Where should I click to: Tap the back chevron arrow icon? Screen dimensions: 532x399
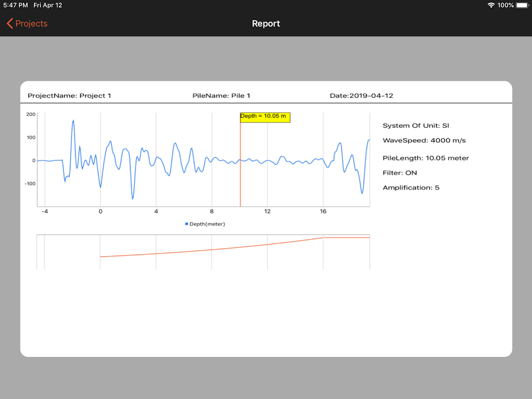[10, 23]
